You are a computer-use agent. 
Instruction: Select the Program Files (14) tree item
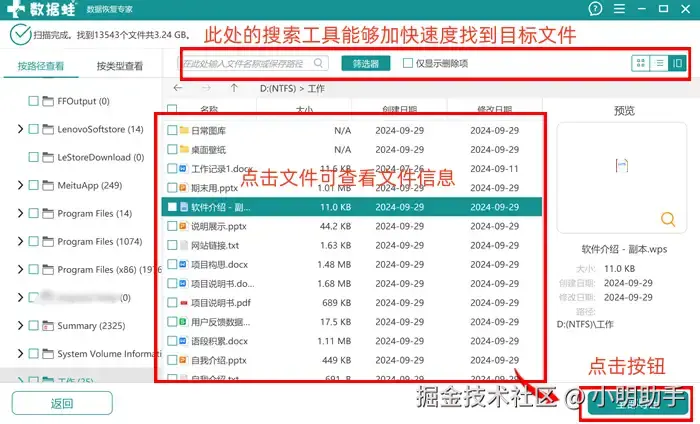pos(95,213)
